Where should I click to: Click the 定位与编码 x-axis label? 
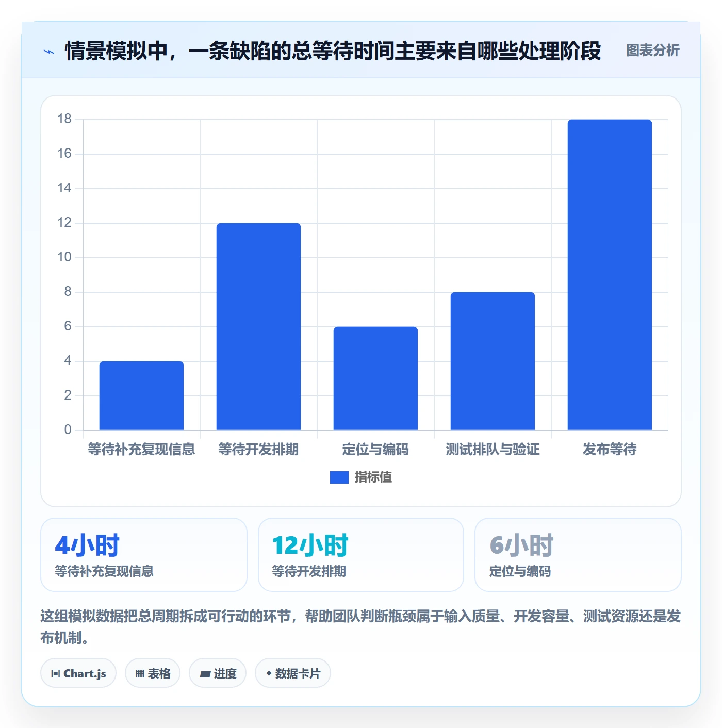(375, 450)
